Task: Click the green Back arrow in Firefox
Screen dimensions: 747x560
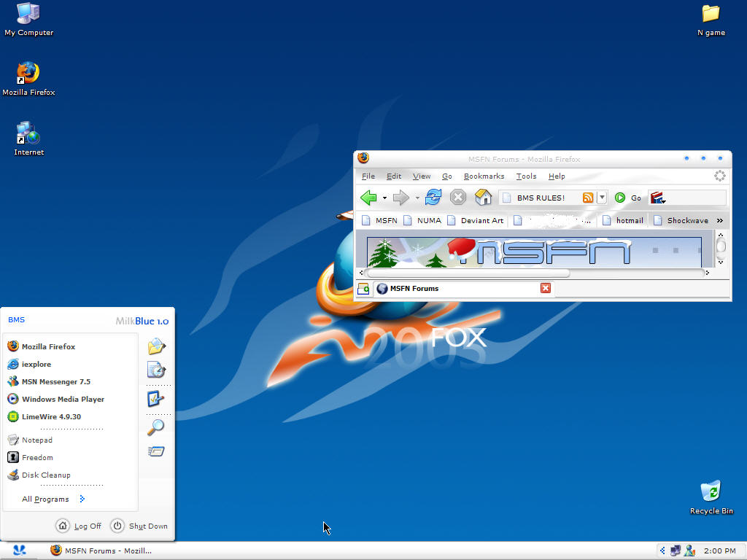Action: (x=368, y=198)
